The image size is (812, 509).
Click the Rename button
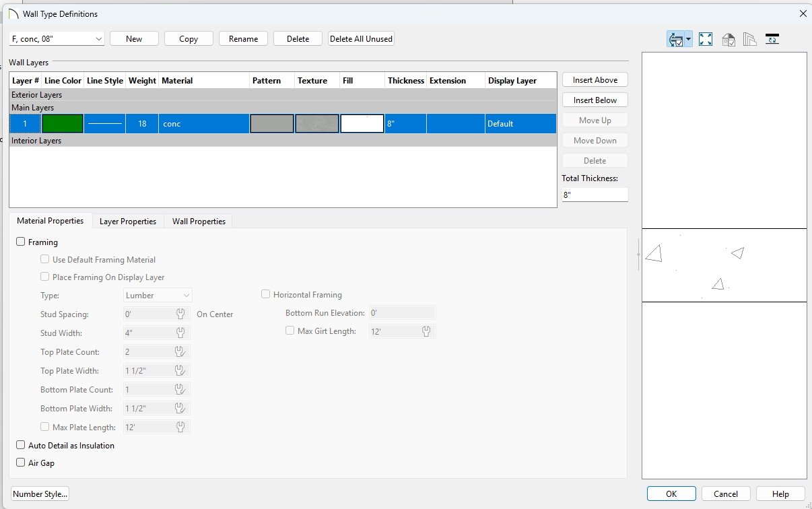(x=244, y=39)
